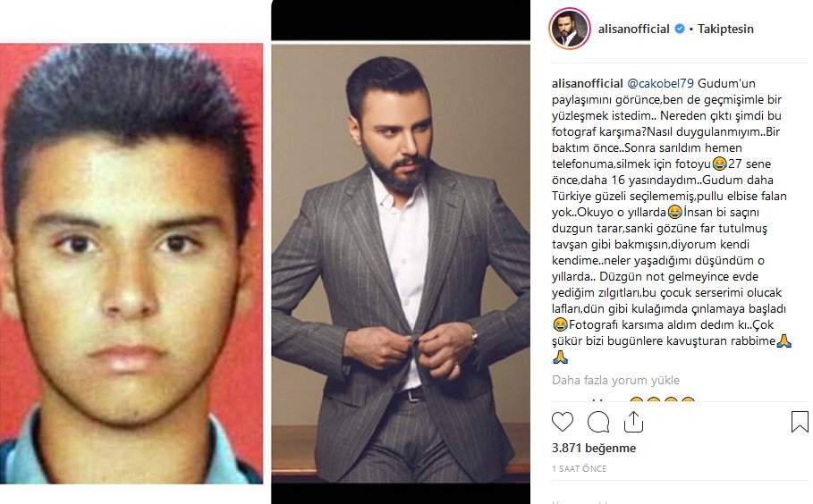Click the blue verified badge next to alisanofficial

point(679,29)
